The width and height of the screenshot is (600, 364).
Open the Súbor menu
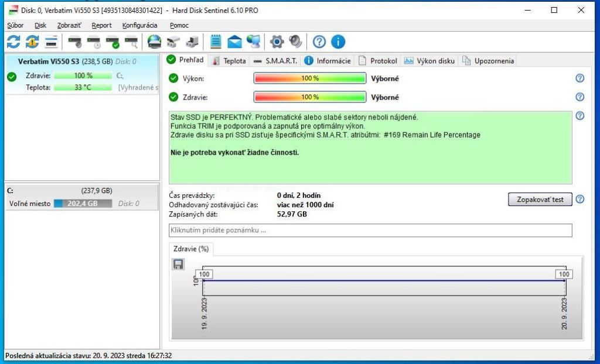point(15,25)
